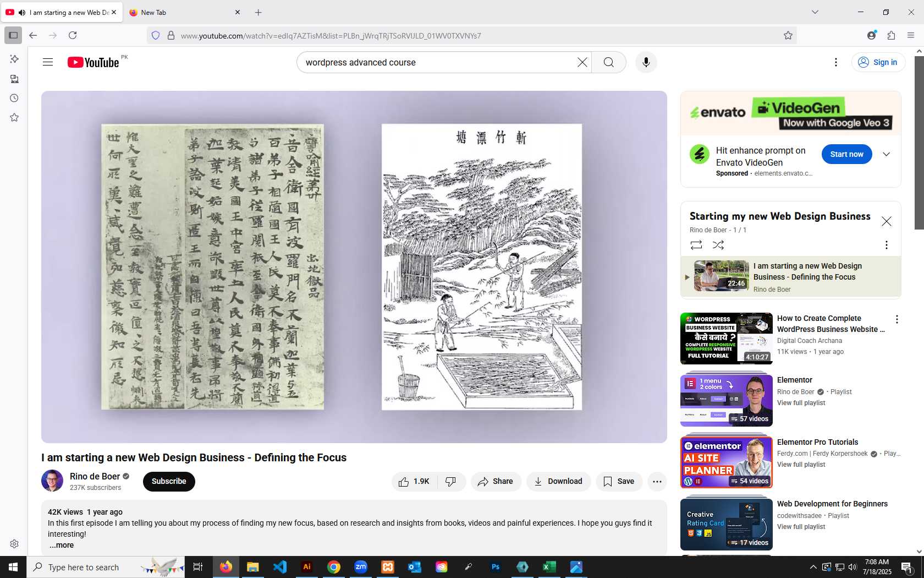Open a new browser tab
Screen dimensions: 924x578
click(258, 12)
